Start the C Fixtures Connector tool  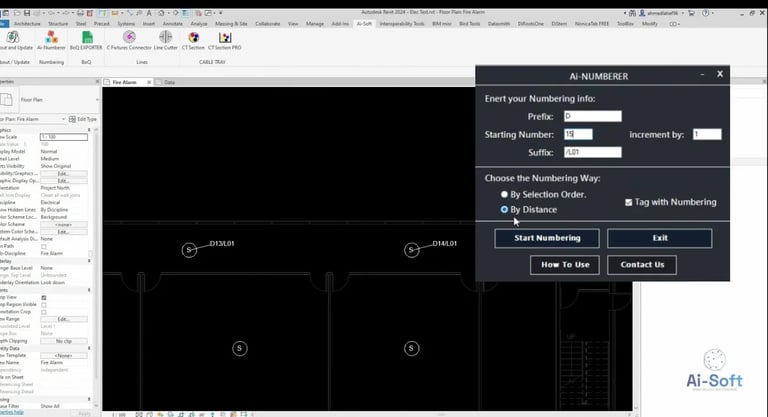click(x=129, y=40)
